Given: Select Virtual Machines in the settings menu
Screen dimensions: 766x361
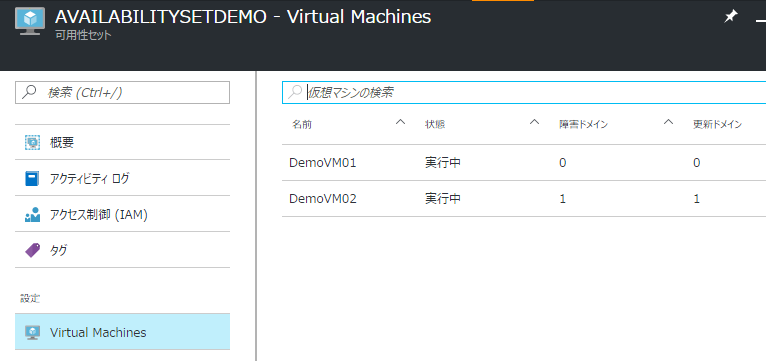Looking at the screenshot, I should pyautogui.click(x=122, y=332).
